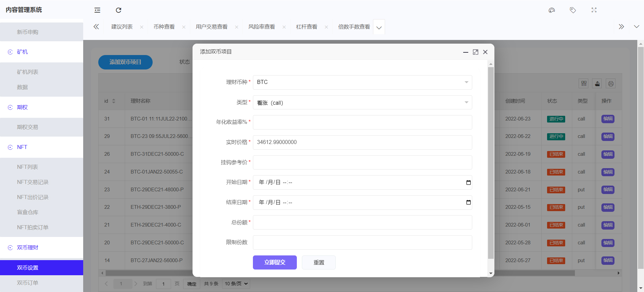644x292 pixels.
Task: Open the theme palette icon
Action: click(552, 10)
